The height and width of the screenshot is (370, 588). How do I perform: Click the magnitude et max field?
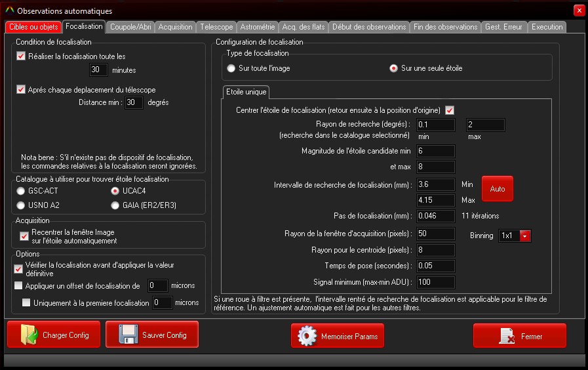(436, 167)
